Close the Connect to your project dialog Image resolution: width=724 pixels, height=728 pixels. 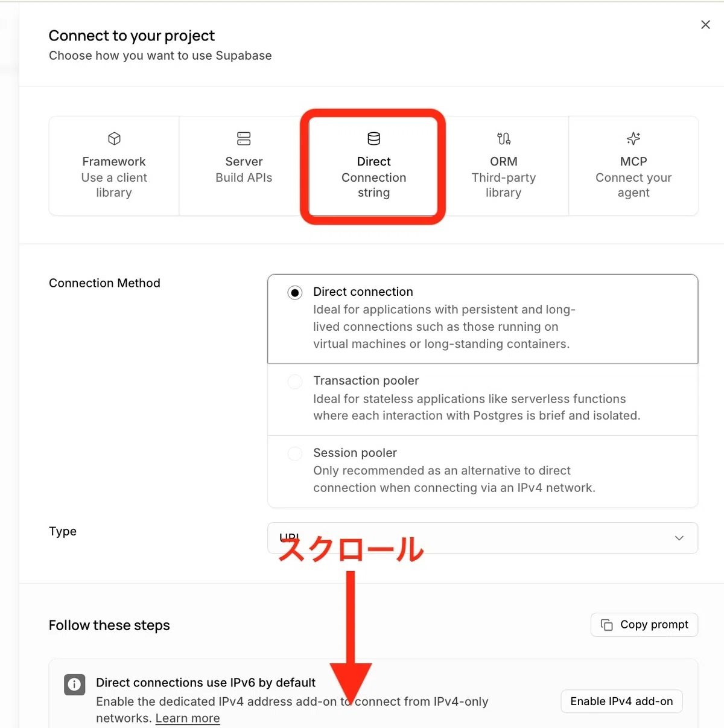705,25
